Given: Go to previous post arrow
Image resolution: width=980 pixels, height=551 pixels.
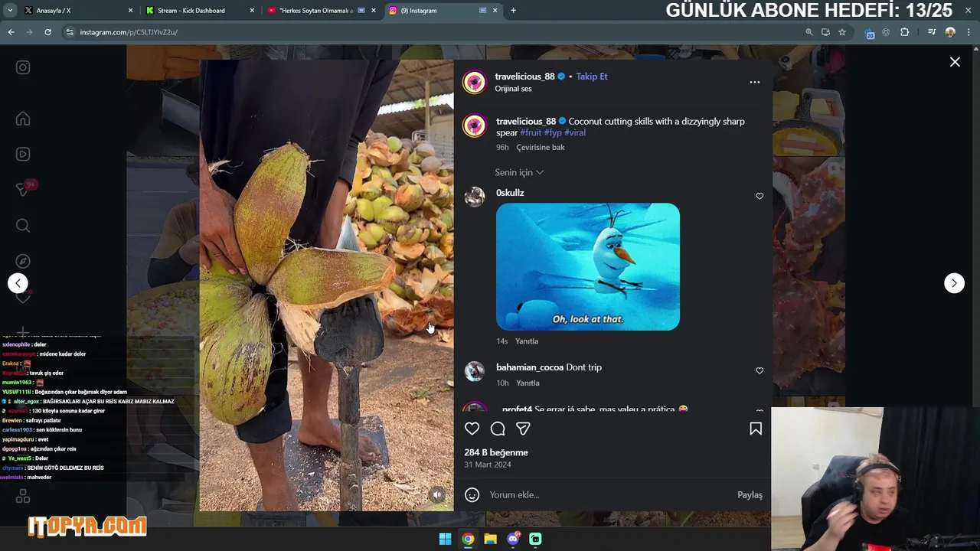Looking at the screenshot, I should [18, 283].
